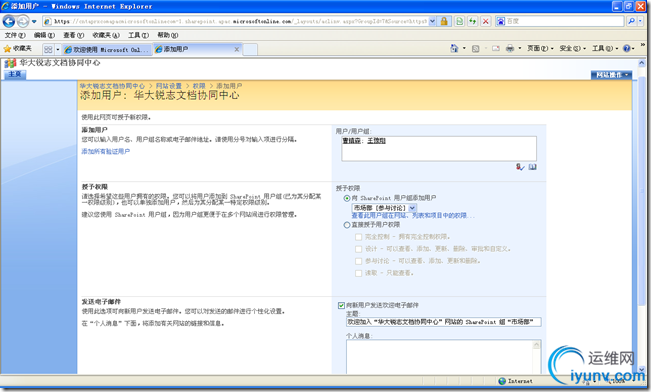Check 设计 permission checkbox
651x392 pixels.
(358, 249)
